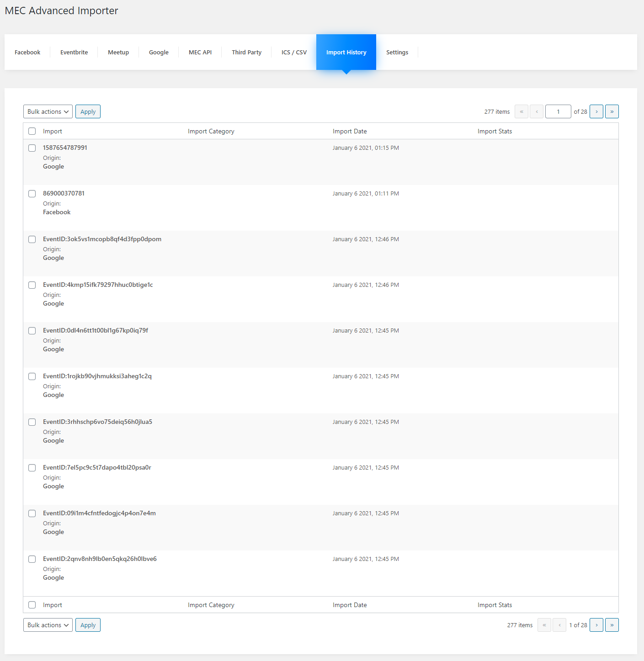Click the bottom Apply button

(88, 625)
